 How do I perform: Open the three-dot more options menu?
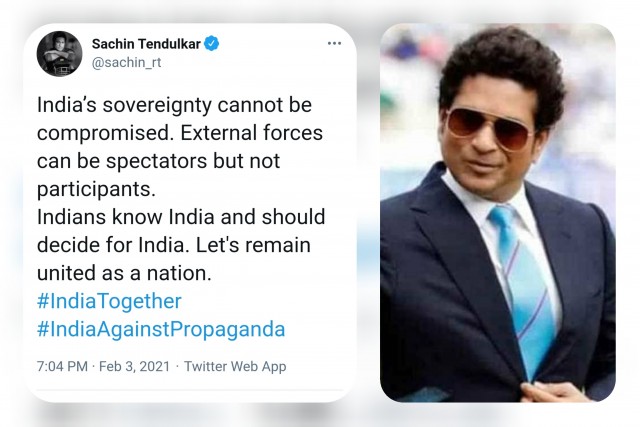(x=334, y=43)
